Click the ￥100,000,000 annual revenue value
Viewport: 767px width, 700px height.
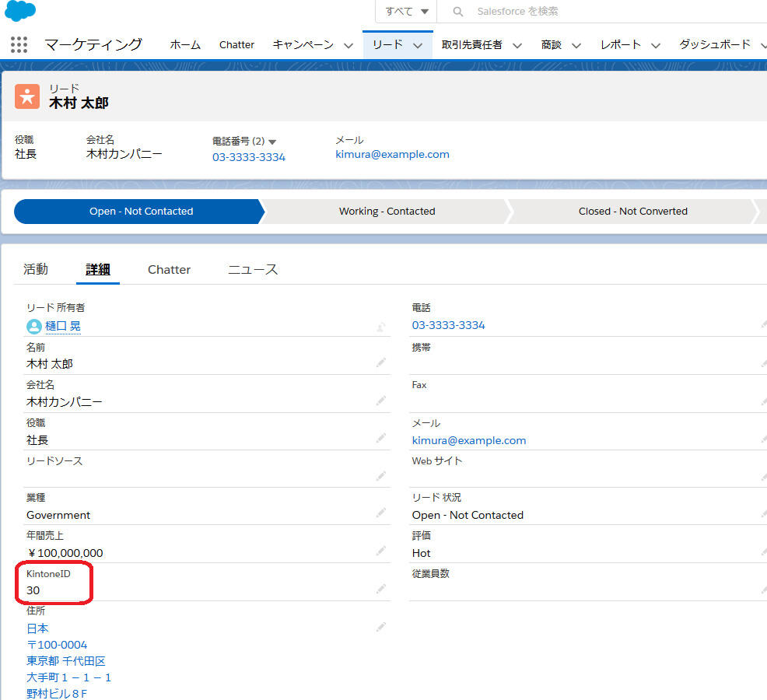click(65, 553)
